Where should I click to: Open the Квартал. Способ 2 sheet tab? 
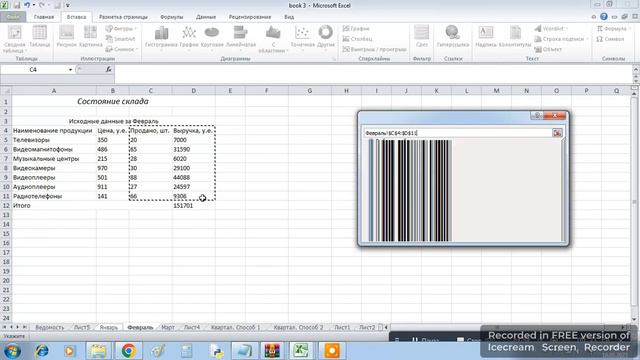click(298, 327)
